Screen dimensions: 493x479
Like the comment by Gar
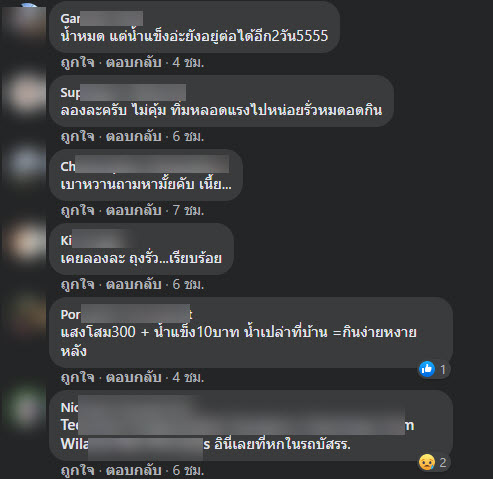(x=78, y=62)
